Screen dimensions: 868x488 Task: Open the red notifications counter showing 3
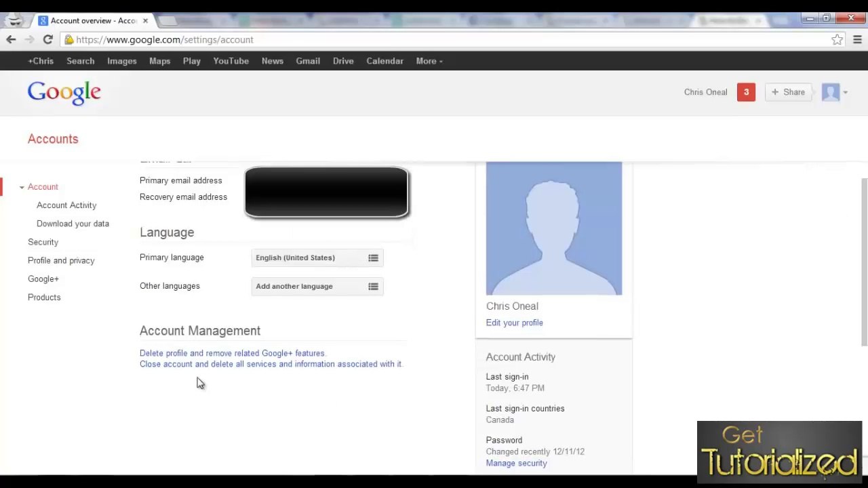pos(746,92)
